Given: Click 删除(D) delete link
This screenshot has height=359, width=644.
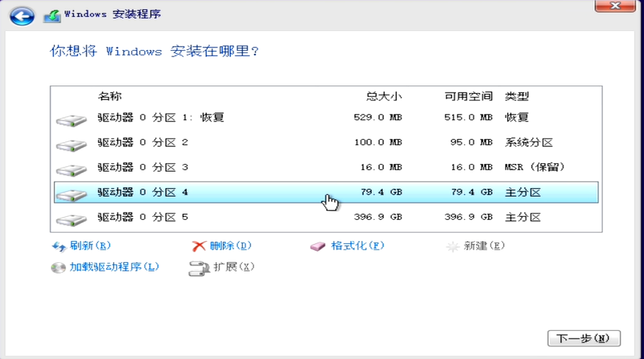Looking at the screenshot, I should point(230,246).
